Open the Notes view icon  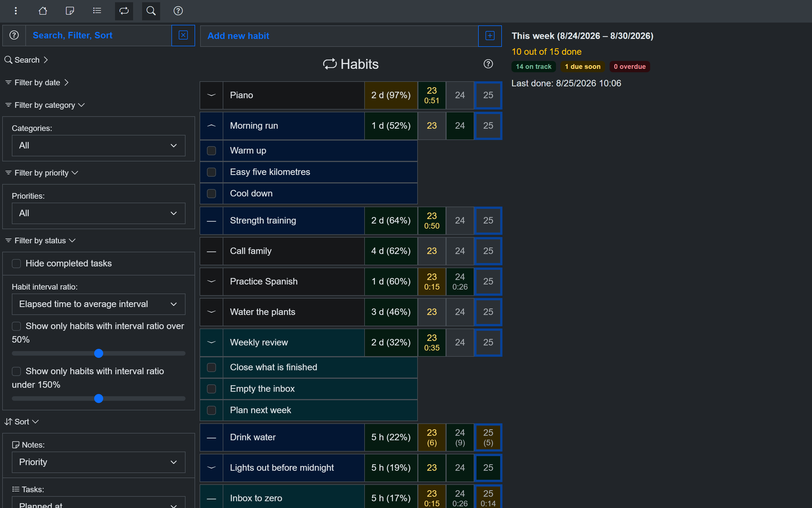pyautogui.click(x=70, y=11)
